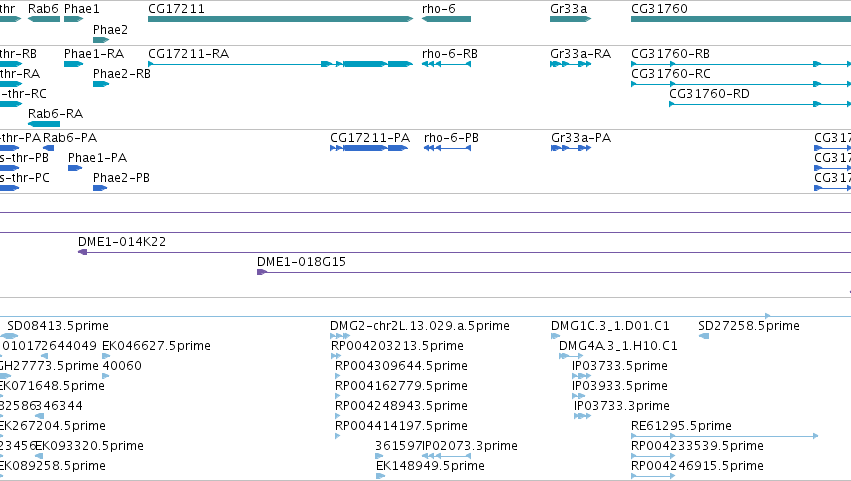Select the Phae1-PA protein label
851x481 pixels.
point(97,158)
